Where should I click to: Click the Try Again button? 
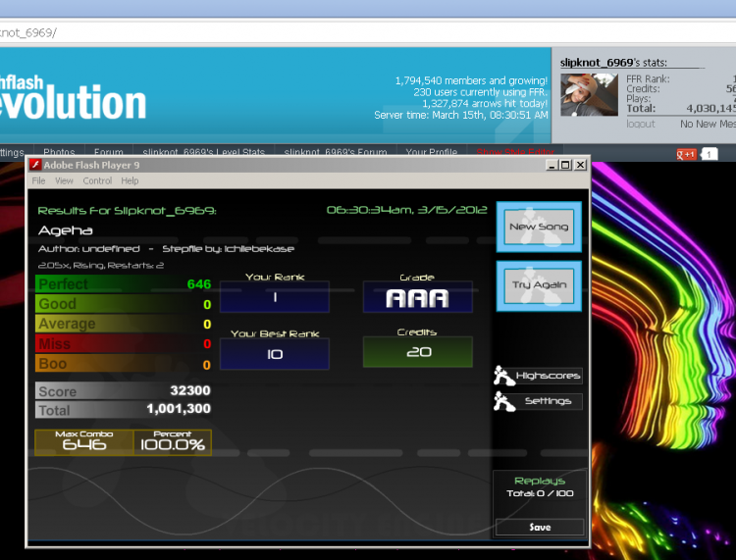point(539,285)
